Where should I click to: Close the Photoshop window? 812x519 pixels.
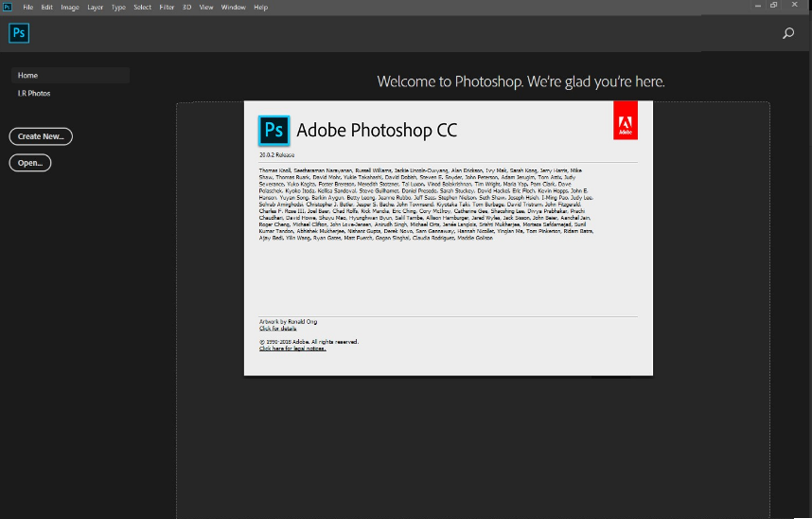[x=795, y=5]
